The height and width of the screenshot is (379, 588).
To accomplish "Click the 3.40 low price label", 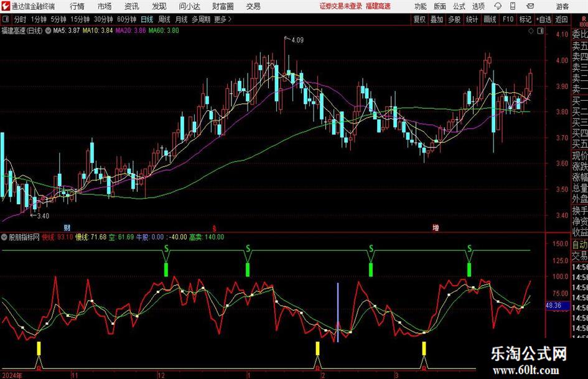I will tap(43, 216).
